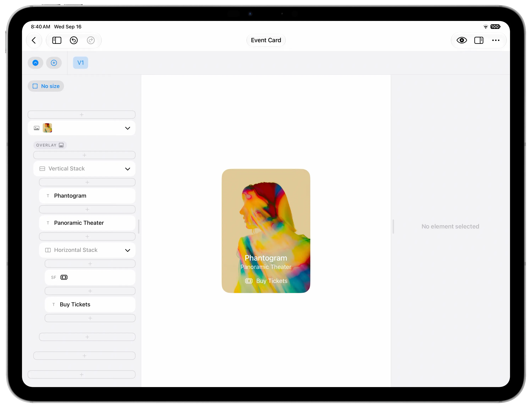Screen dimensions: 532x408
Task: Toggle the left sidebar panel icon
Action: 57,40
